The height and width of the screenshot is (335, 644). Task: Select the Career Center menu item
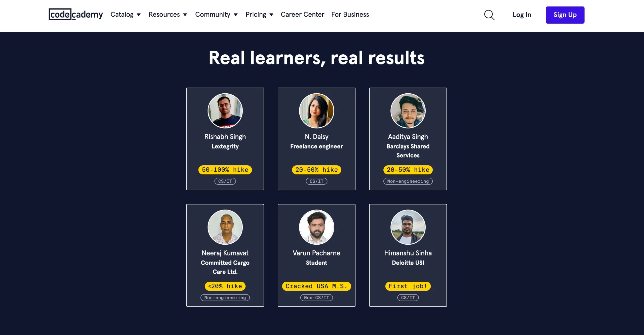pyautogui.click(x=302, y=15)
